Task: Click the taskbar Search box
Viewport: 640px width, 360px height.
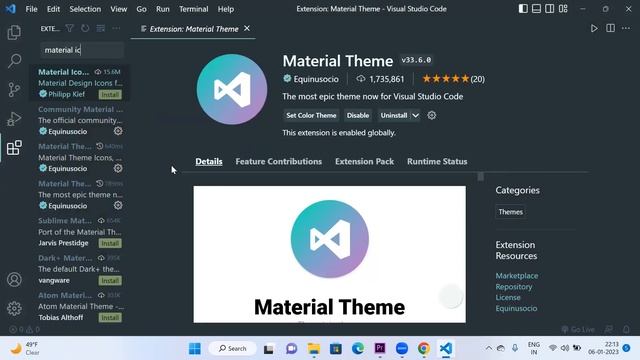Action: pos(233,349)
